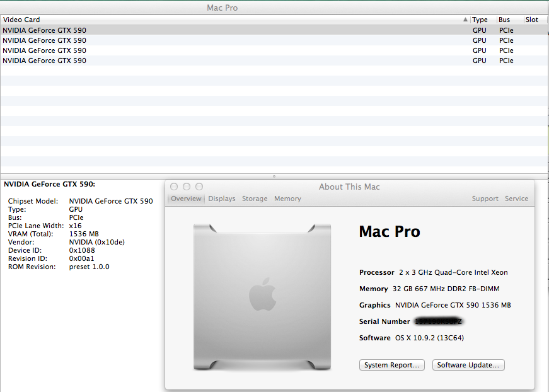Click the Mac Pro tower image

[x=262, y=297]
